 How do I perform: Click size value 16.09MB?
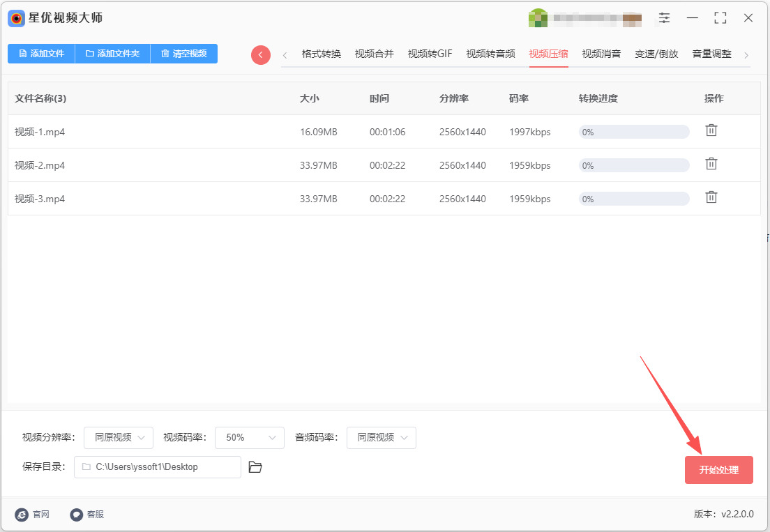(319, 132)
